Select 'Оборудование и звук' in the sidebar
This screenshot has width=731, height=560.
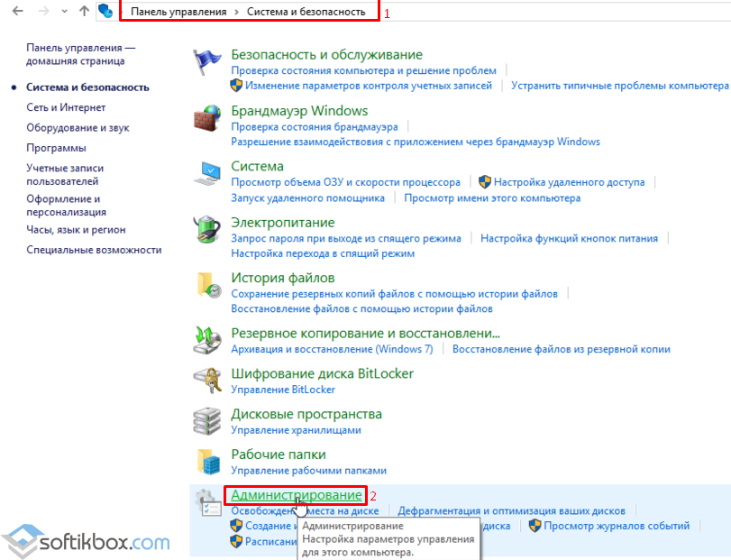pos(78,127)
